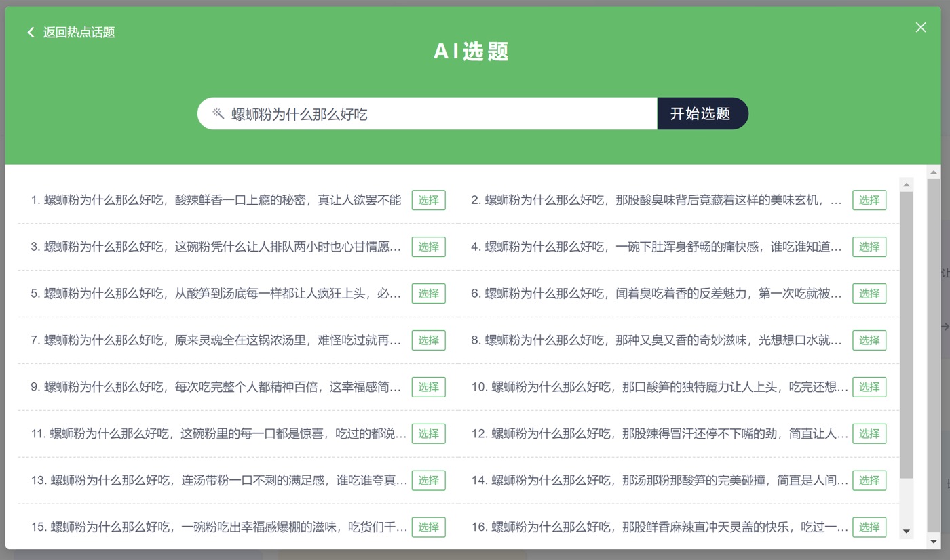Click topic text '这碗粉里的每一口都是惊喜'
Viewport: 950px width, 560px height.
252,434
